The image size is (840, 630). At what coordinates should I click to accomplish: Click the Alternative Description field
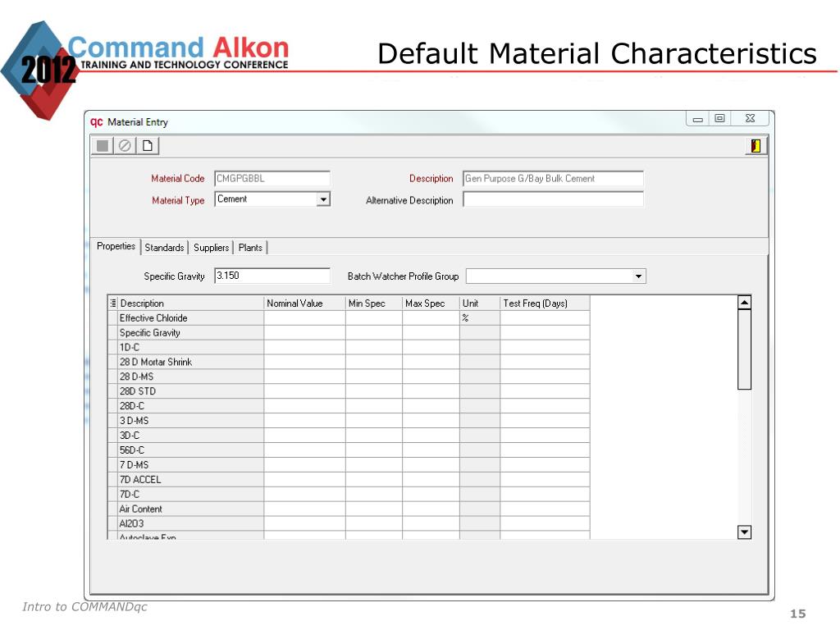click(553, 200)
